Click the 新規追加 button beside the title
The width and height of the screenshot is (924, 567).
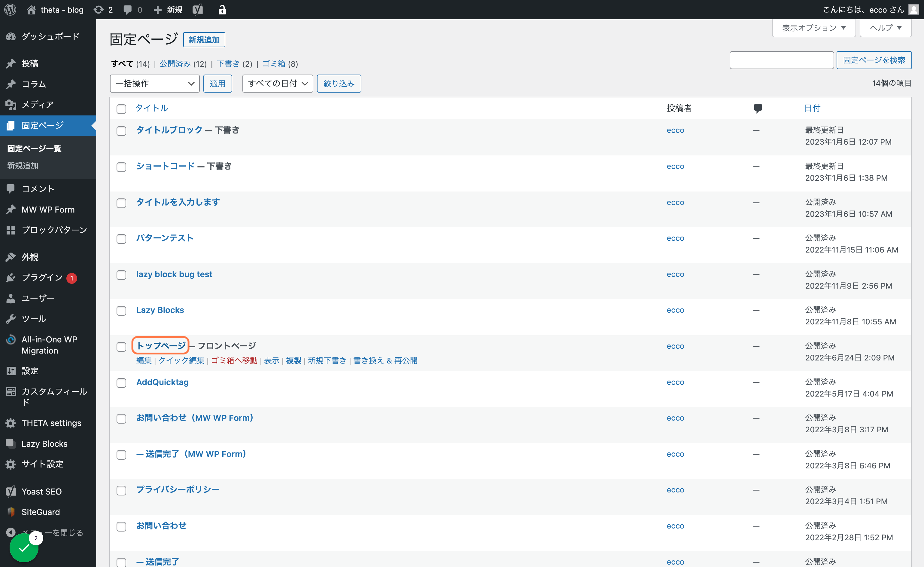point(204,40)
